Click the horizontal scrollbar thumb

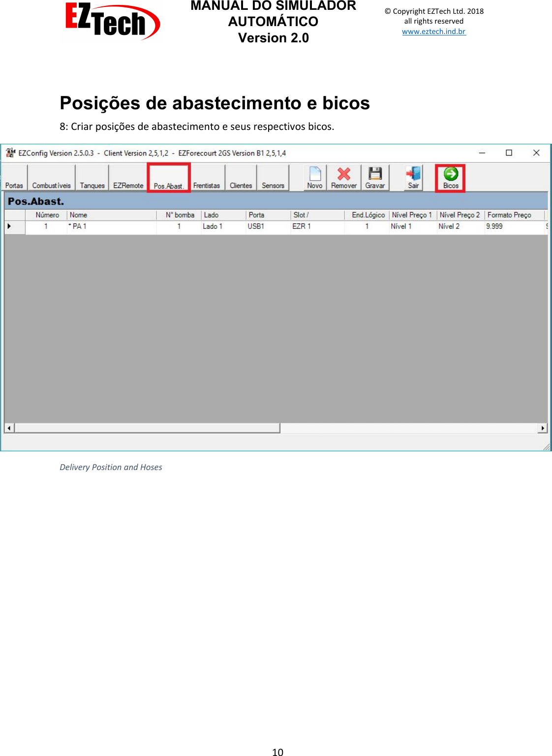[147, 428]
